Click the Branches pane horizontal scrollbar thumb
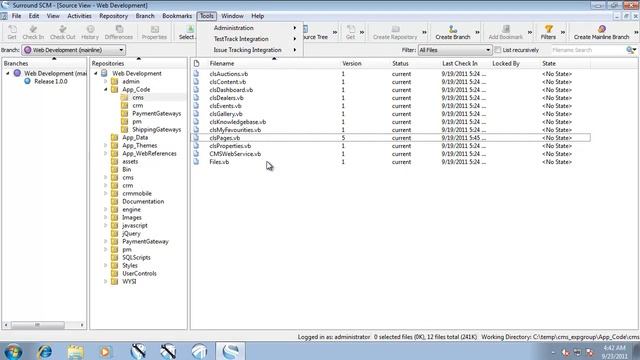Screen dimensions: 640x360 pyautogui.click(x=38, y=325)
